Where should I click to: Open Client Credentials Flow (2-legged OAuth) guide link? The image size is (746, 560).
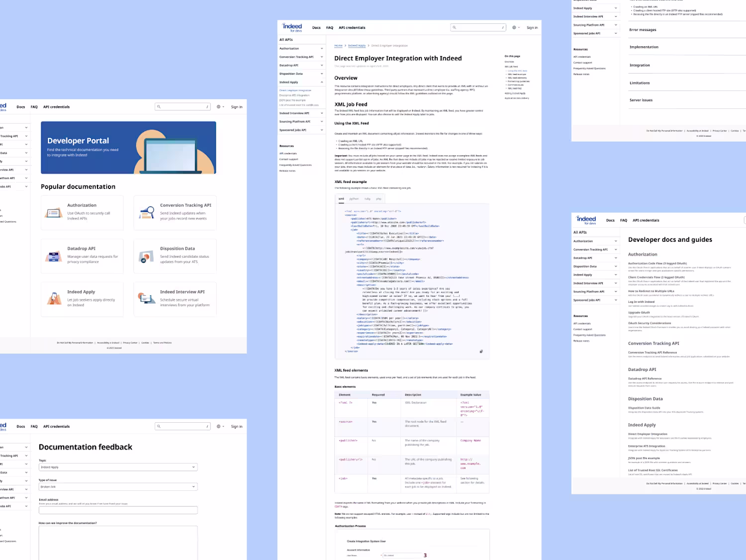(x=656, y=278)
